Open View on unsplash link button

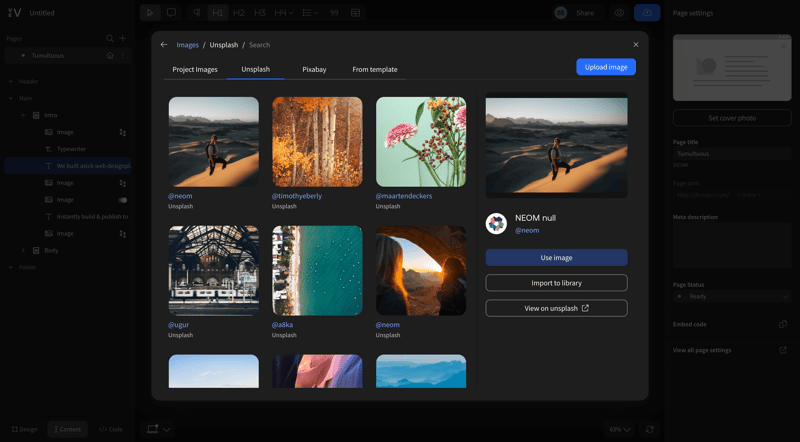[x=557, y=308]
